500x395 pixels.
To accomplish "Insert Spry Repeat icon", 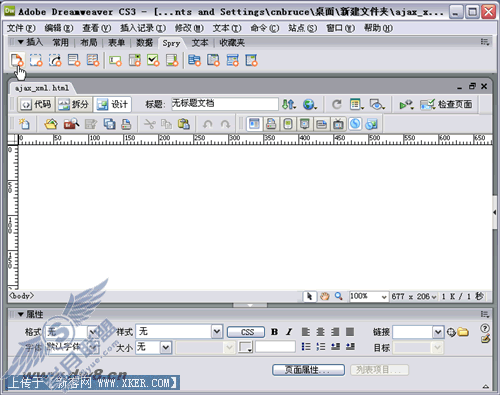I will [x=55, y=60].
